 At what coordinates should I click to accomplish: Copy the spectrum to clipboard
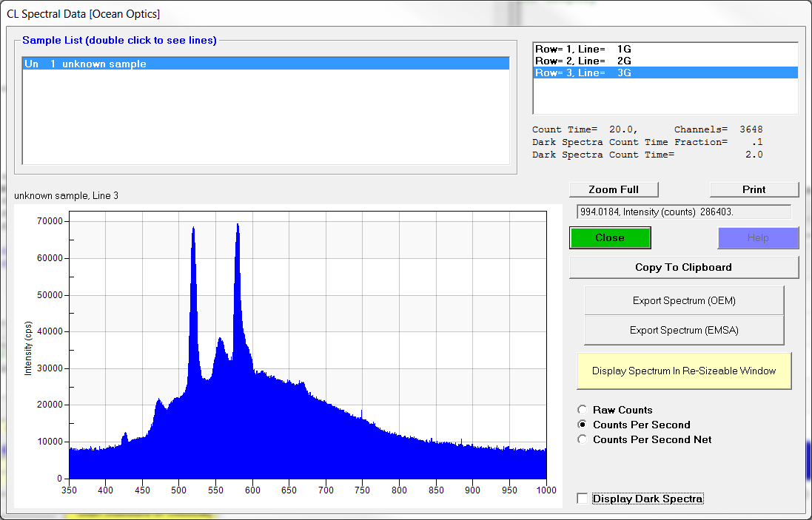click(x=683, y=267)
